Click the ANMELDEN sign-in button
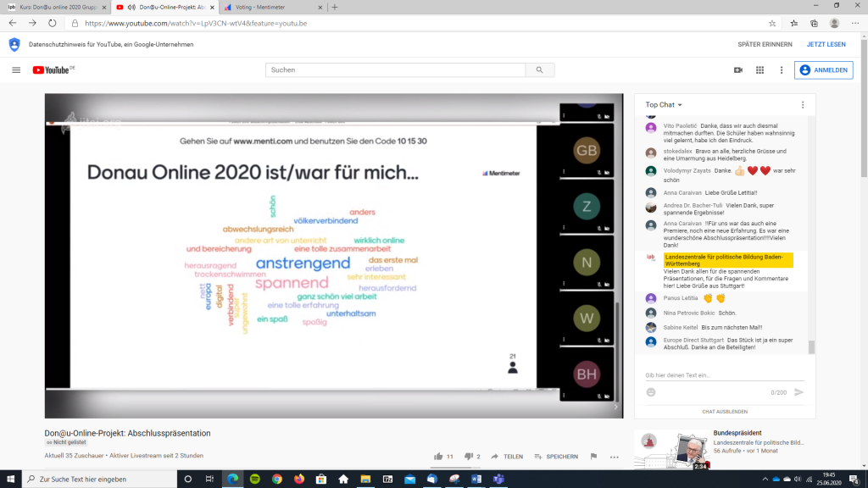The image size is (868, 488). [x=823, y=70]
